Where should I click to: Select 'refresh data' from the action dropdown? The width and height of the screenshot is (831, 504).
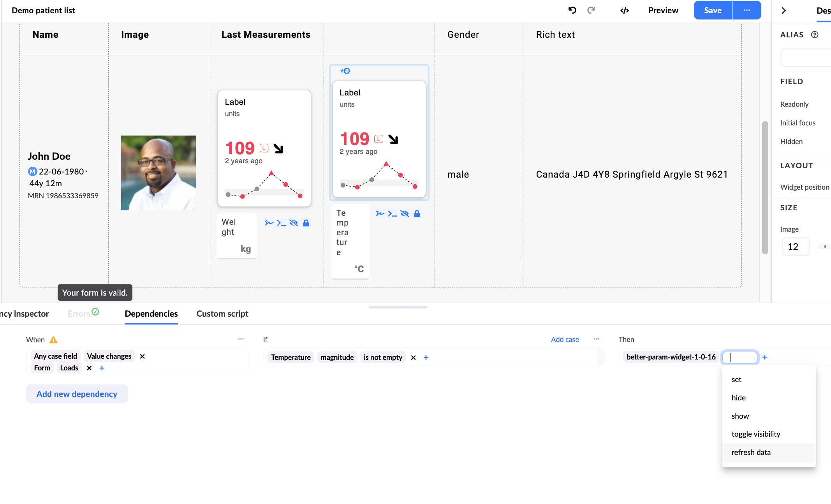(769, 452)
